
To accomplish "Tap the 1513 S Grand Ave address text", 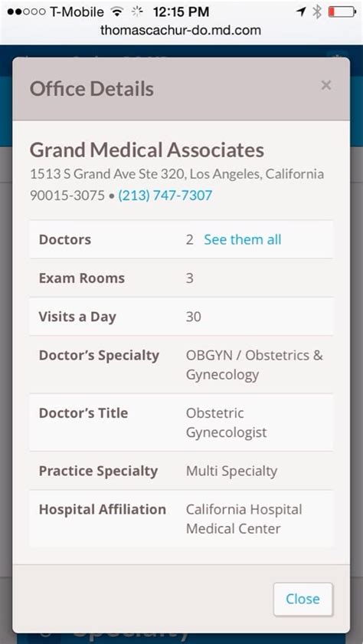I will [x=177, y=185].
